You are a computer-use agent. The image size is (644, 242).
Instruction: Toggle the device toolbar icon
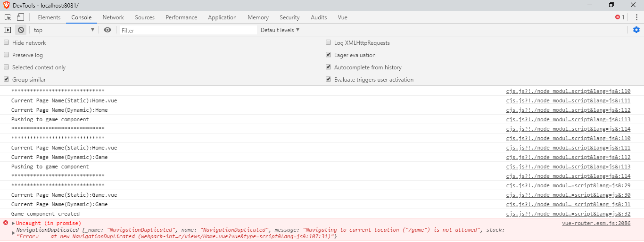coord(20,17)
